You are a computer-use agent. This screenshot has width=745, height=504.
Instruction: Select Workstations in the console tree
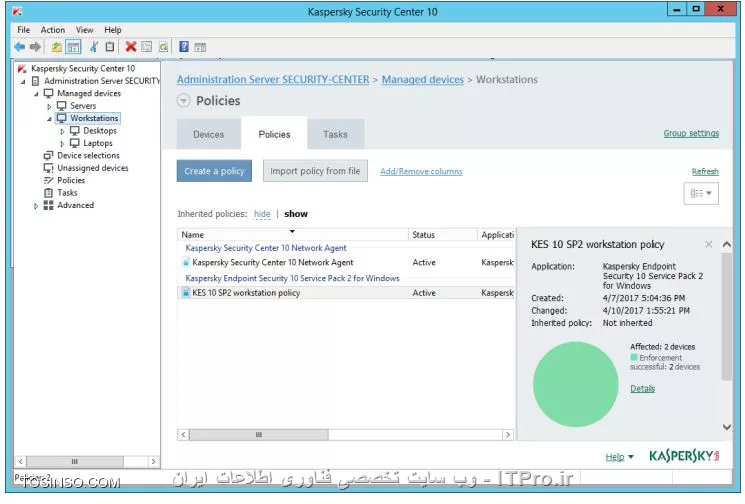94,118
